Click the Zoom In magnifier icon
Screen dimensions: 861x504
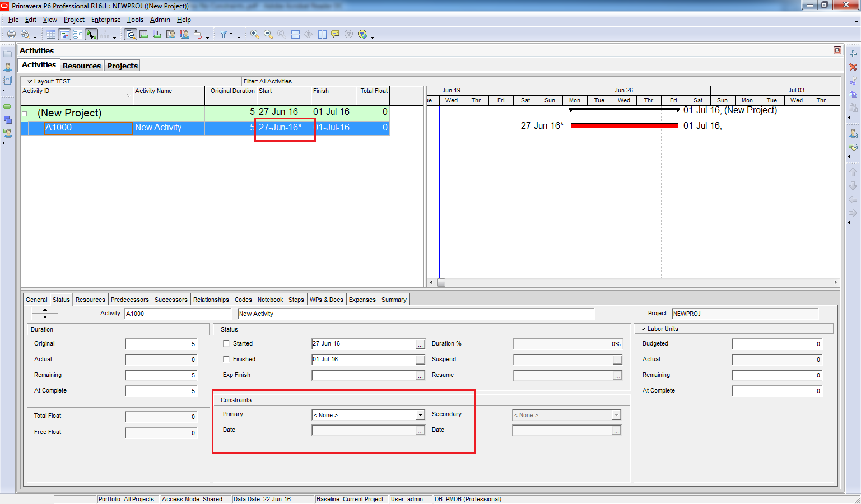click(x=254, y=34)
